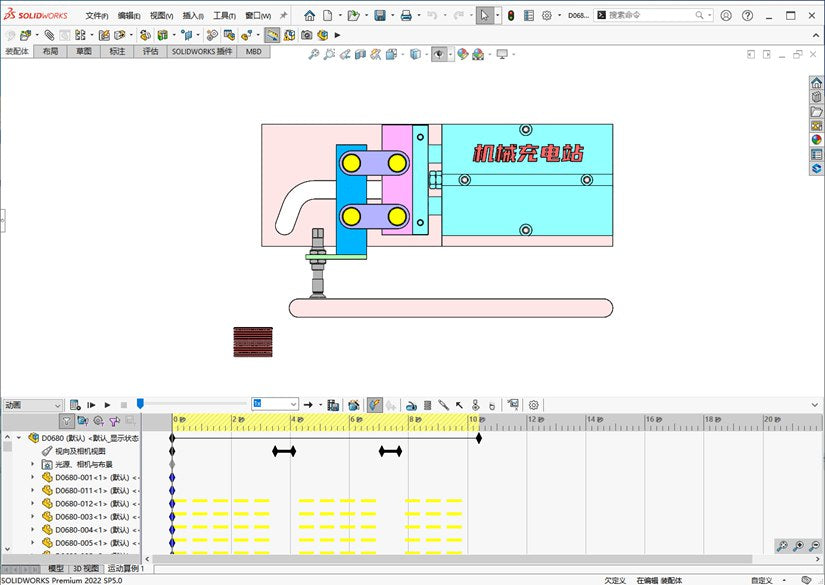Select D0680-005<1> in the motion tree
Screen dimensions: 825x585
(89, 543)
